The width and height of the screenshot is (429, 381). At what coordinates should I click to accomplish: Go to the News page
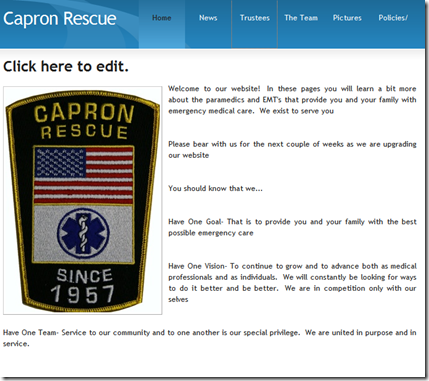(208, 18)
